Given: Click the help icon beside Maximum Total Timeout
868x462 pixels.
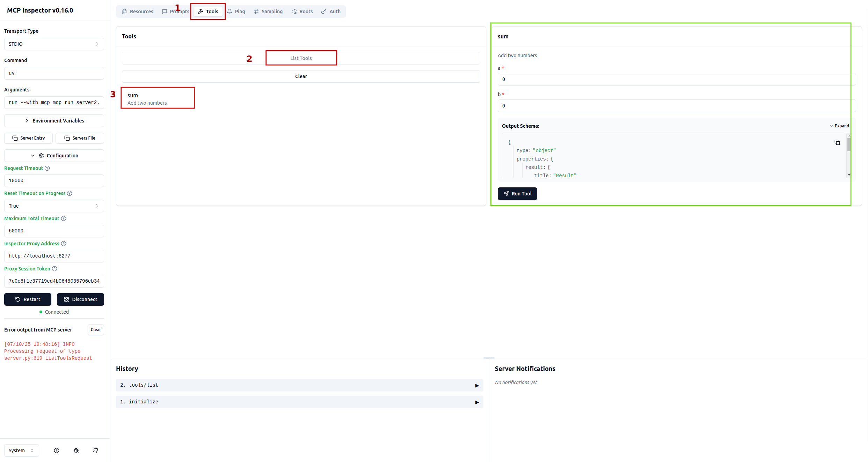Looking at the screenshot, I should [64, 218].
